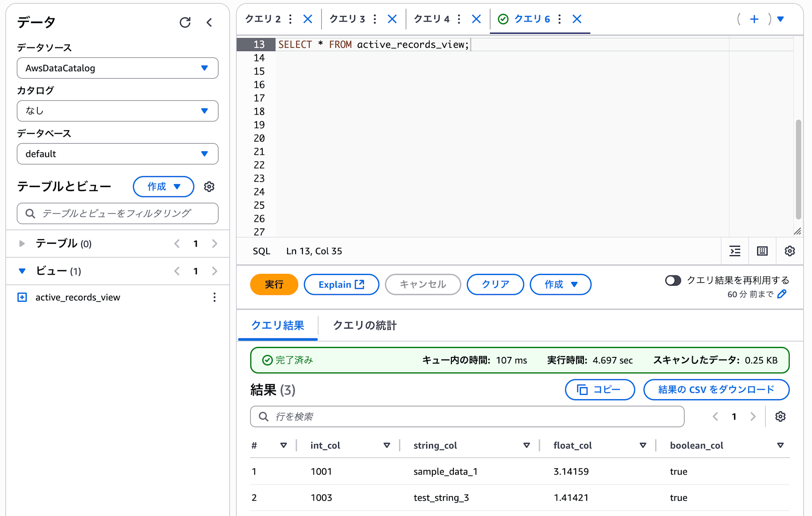Go to next page of tables list
Image resolution: width=812 pixels, height=516 pixels.
point(215,244)
